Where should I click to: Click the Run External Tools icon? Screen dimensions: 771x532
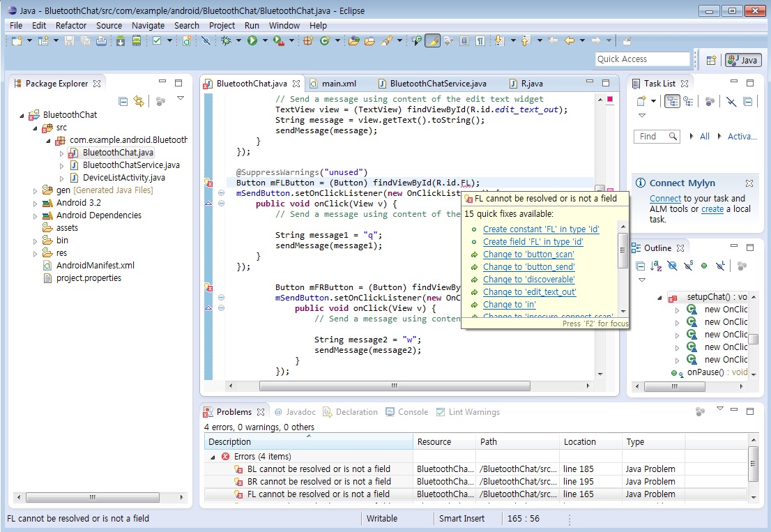pyautogui.click(x=278, y=41)
